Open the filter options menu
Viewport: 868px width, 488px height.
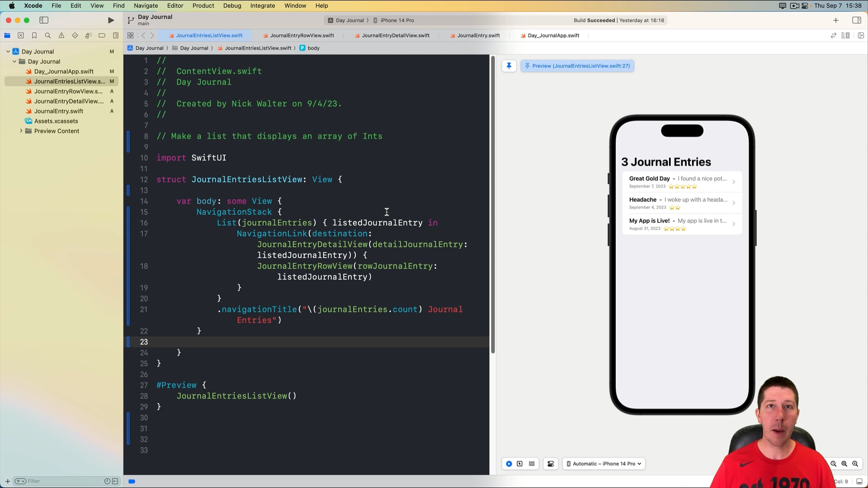[20, 481]
